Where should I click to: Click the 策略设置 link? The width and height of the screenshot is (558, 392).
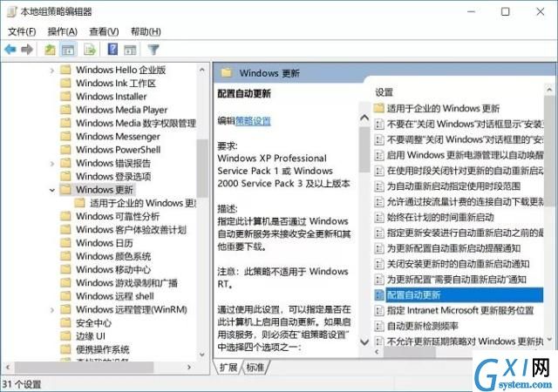tap(253, 121)
